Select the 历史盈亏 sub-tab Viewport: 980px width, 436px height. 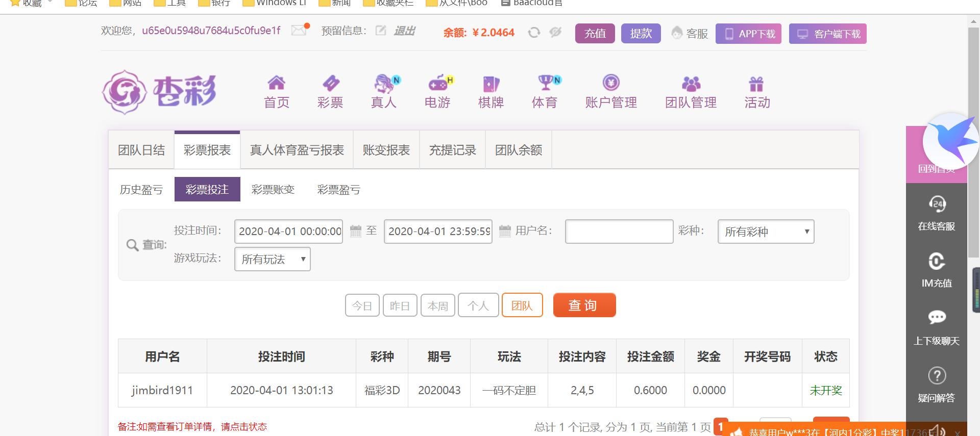pos(141,190)
